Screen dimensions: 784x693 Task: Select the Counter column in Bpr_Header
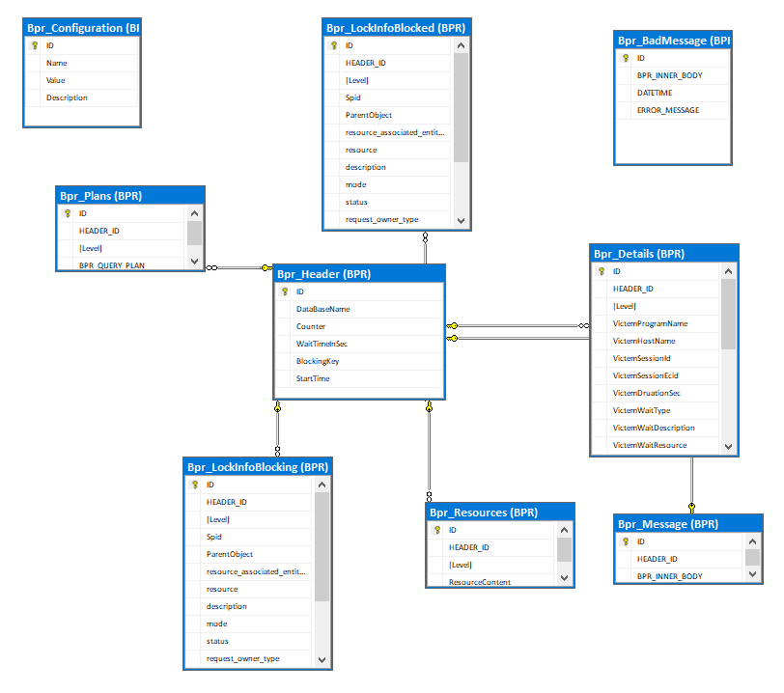coord(359,326)
